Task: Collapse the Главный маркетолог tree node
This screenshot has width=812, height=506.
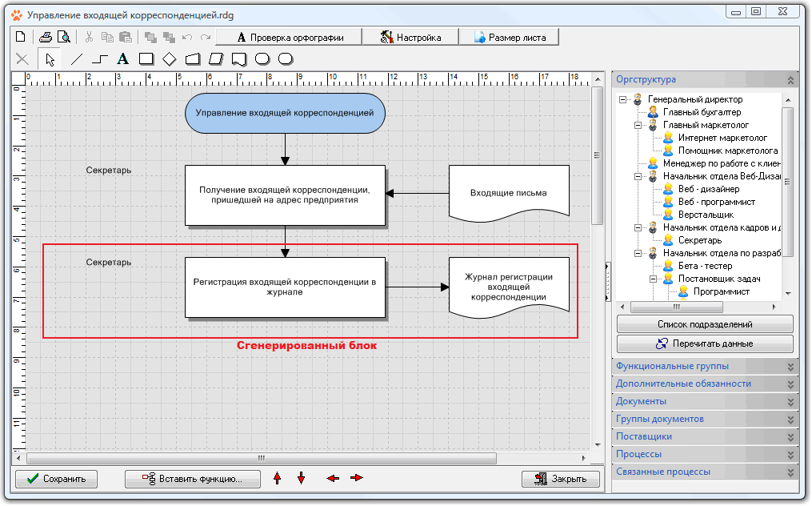Action: [638, 126]
